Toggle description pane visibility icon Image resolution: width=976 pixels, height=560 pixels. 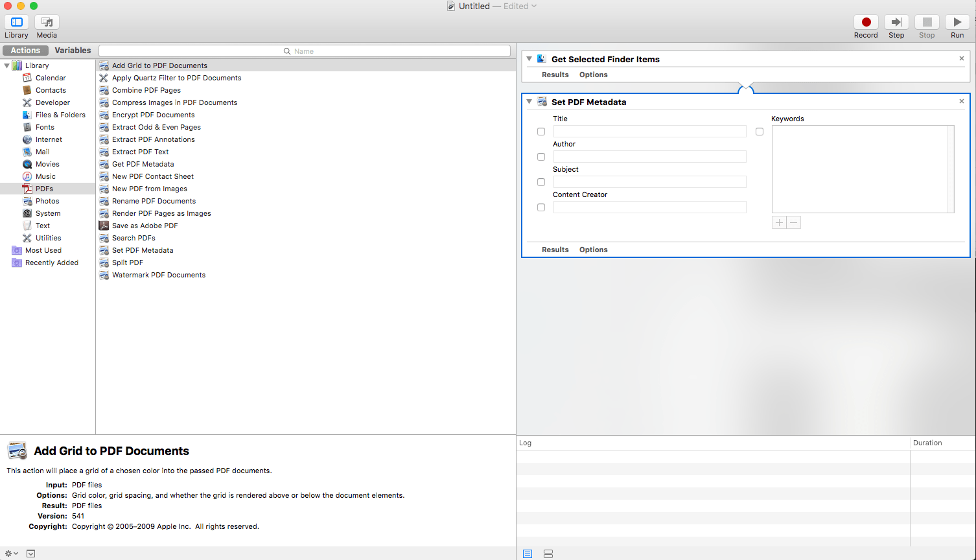[x=30, y=554]
